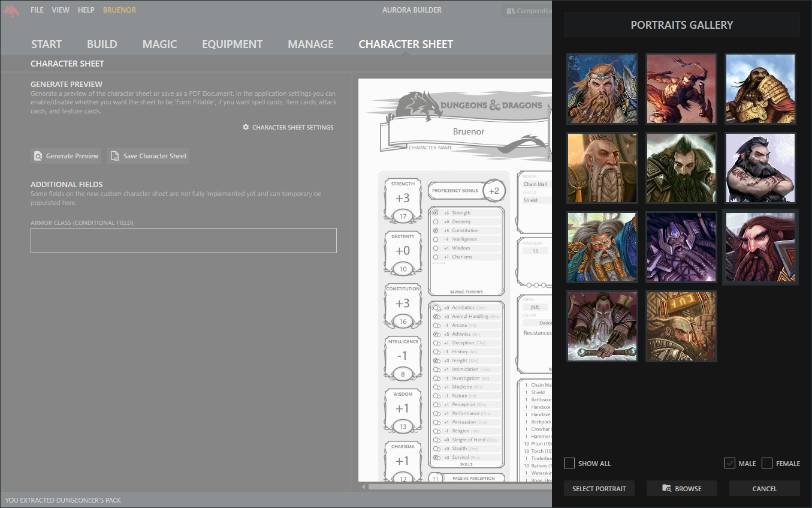Click the Armor Class conditional field
This screenshot has width=812, height=508.
click(183, 241)
